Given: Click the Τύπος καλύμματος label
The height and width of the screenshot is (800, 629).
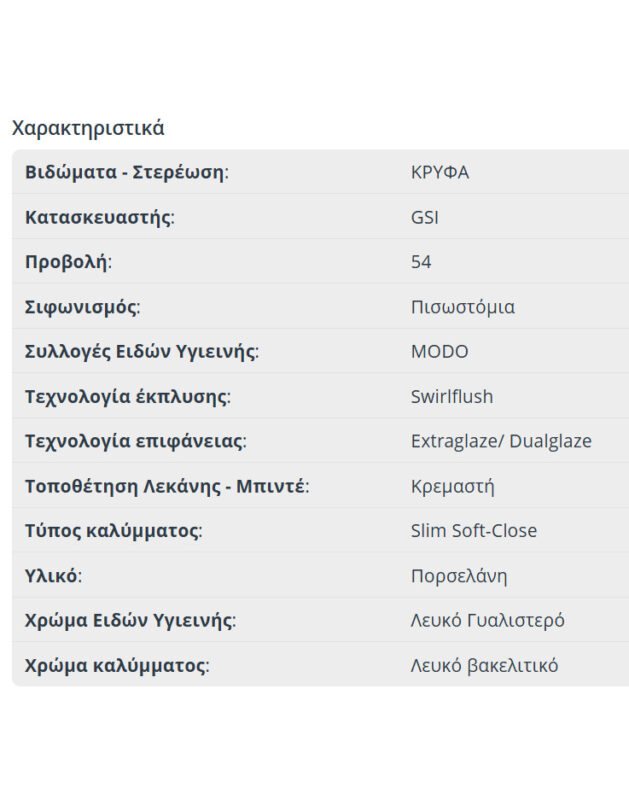Looking at the screenshot, I should [113, 531].
